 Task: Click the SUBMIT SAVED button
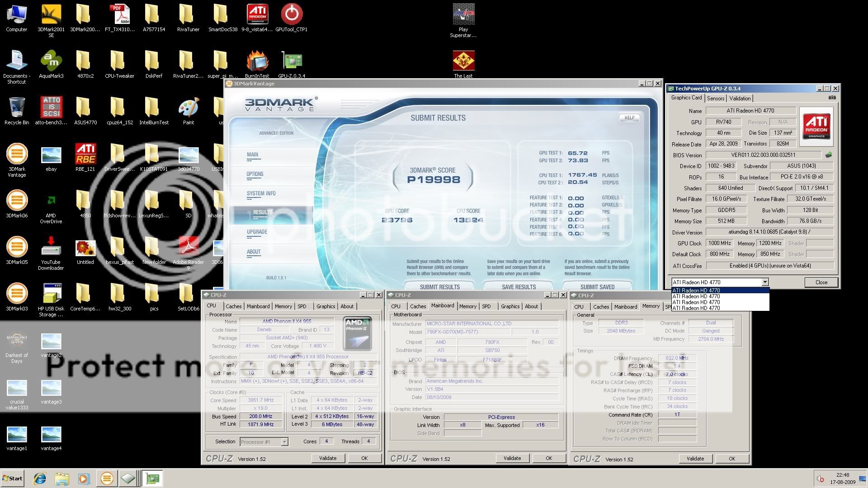[597, 286]
